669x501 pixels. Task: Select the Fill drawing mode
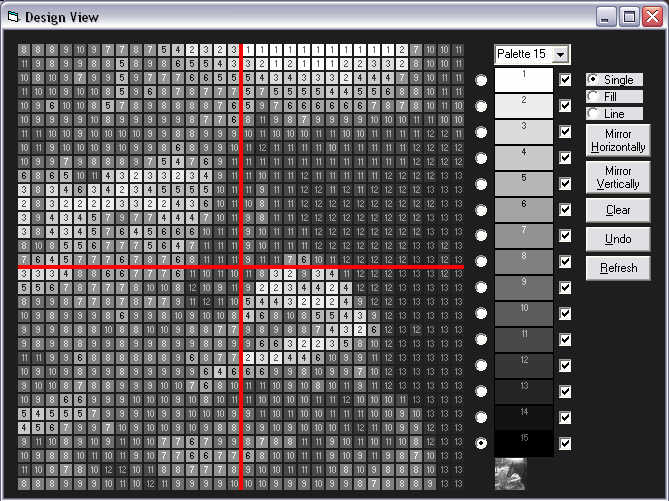(x=614, y=97)
